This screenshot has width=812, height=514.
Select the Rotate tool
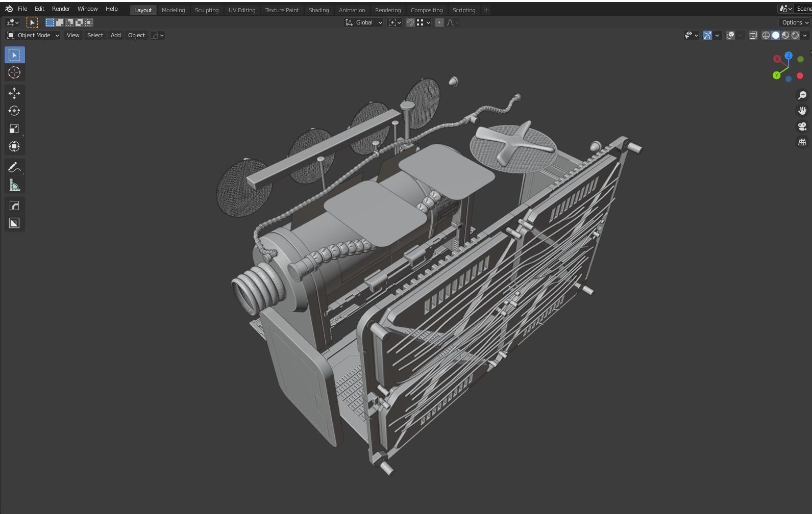(14, 111)
